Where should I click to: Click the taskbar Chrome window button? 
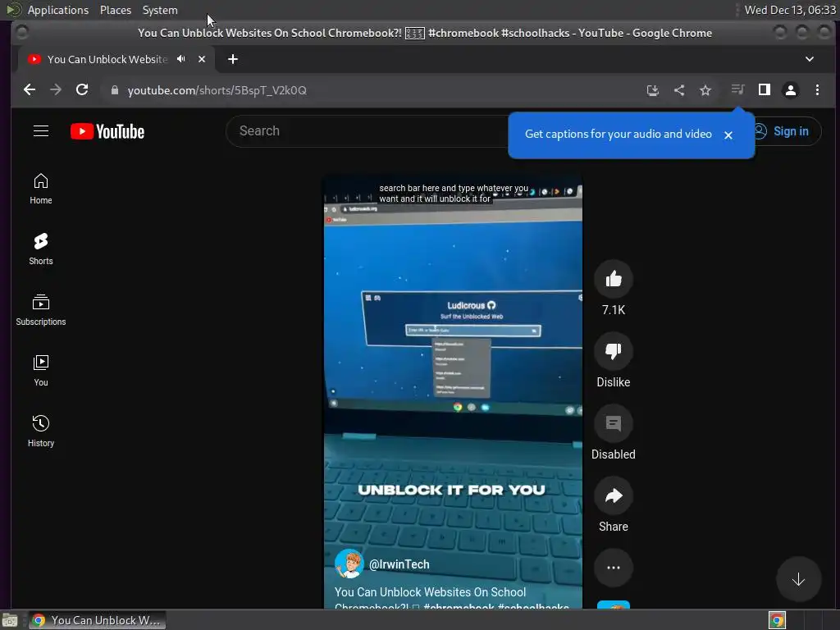pos(98,620)
